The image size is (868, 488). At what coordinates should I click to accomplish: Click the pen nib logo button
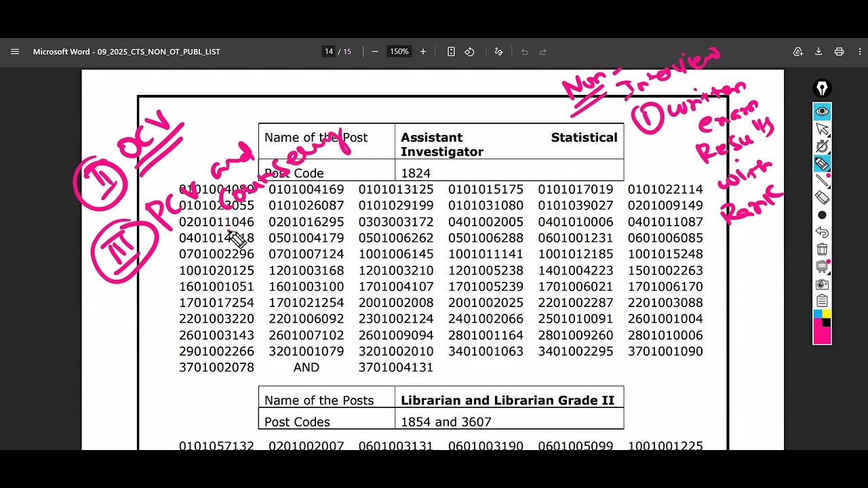coord(822,89)
